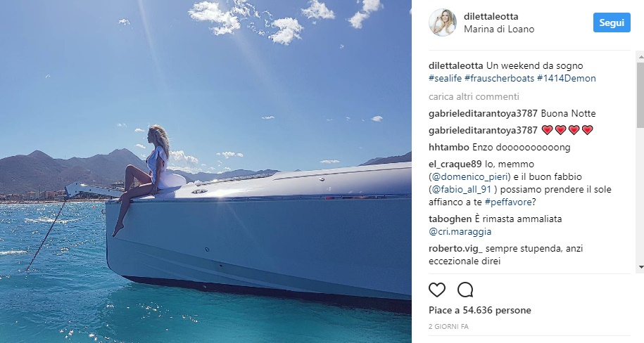Load more comments via carica altri commenti
Viewport: 644px width, 343px height.
point(474,96)
